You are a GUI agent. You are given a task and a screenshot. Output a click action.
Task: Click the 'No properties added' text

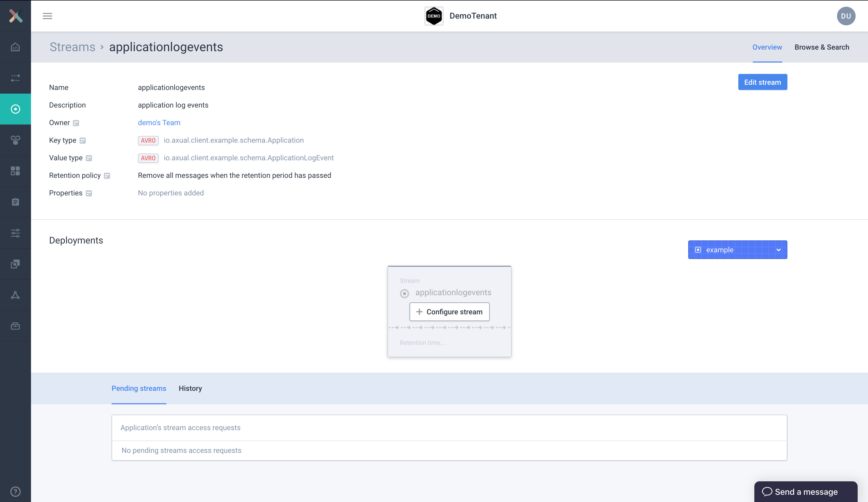[x=171, y=193]
